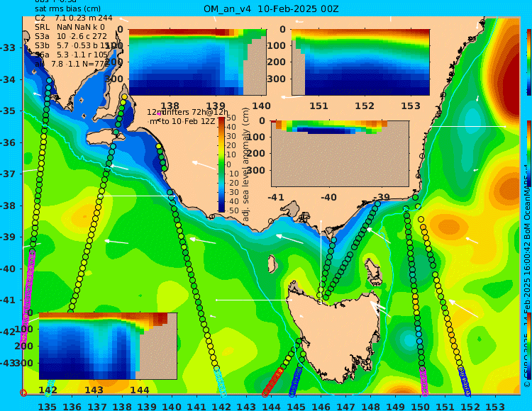Click latitude label '-42' on left axis
The width and height of the screenshot is (532, 411).
(x=8, y=332)
